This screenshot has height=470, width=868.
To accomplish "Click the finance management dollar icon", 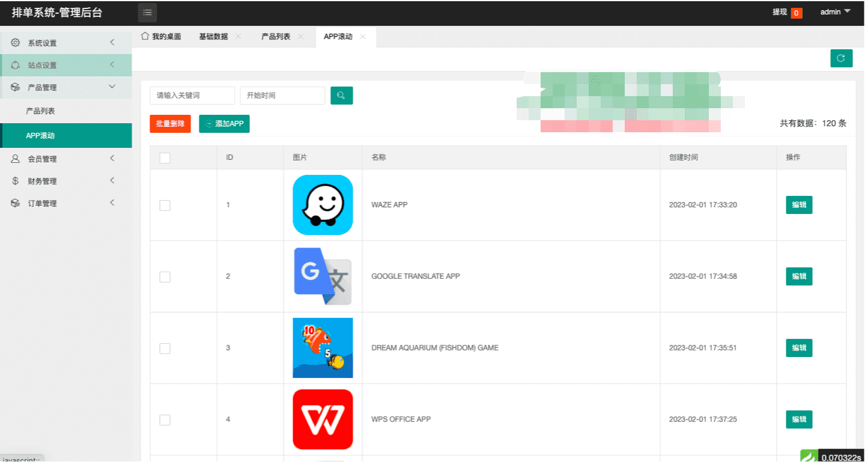I will pyautogui.click(x=16, y=182).
